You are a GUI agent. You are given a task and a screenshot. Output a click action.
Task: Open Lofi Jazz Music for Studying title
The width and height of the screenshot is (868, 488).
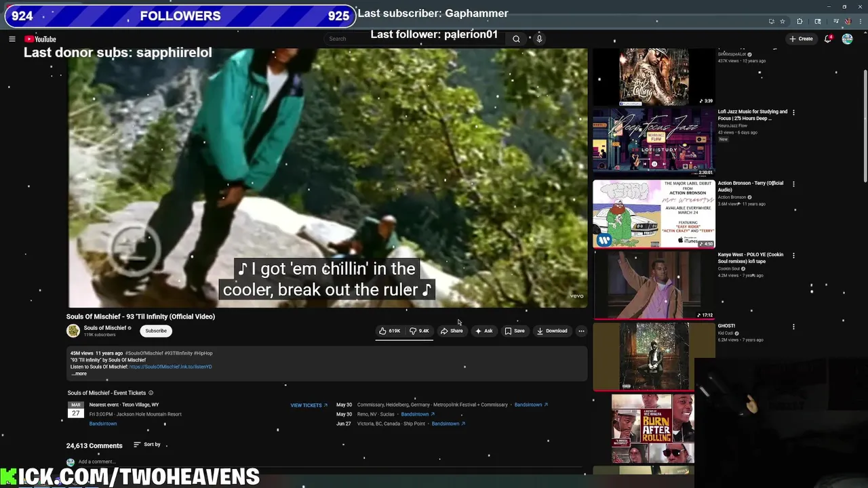pyautogui.click(x=753, y=115)
